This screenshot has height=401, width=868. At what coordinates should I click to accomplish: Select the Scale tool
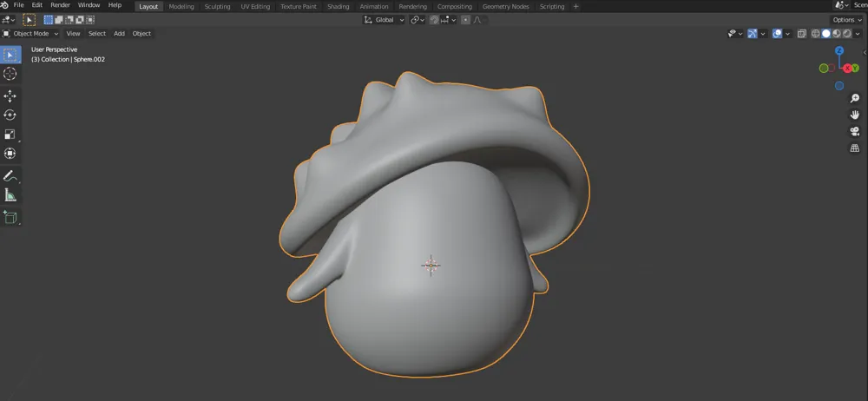pos(10,135)
